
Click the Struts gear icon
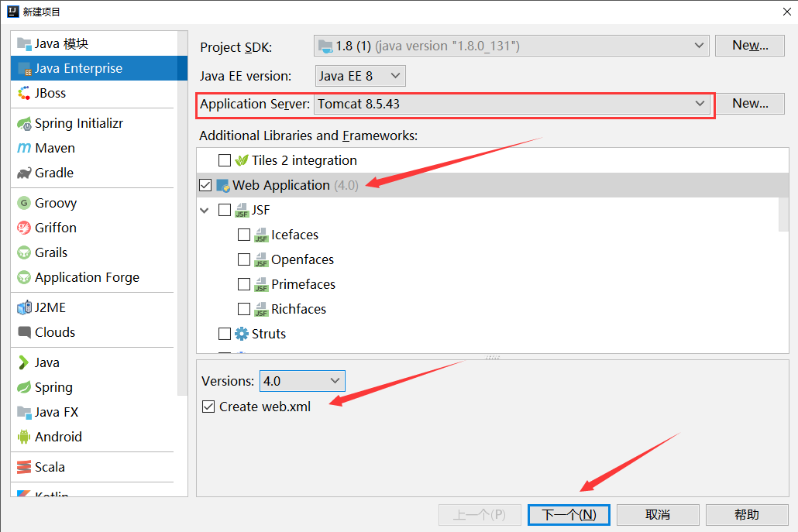241,334
